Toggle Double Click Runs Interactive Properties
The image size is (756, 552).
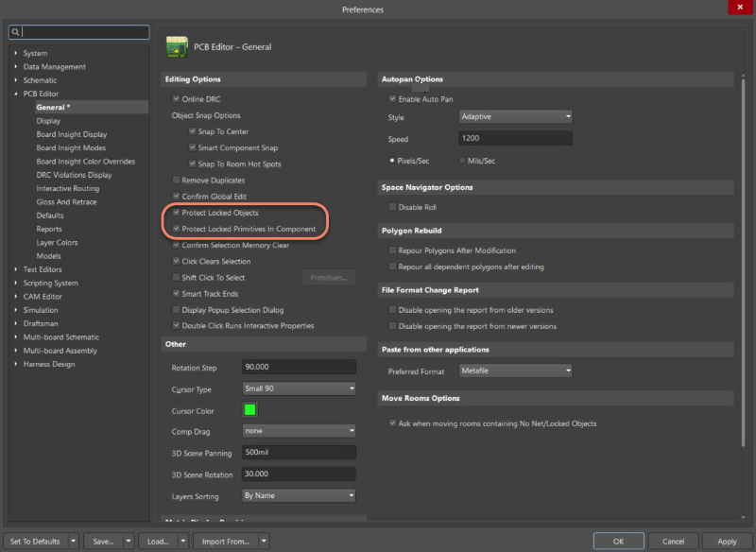[176, 326]
